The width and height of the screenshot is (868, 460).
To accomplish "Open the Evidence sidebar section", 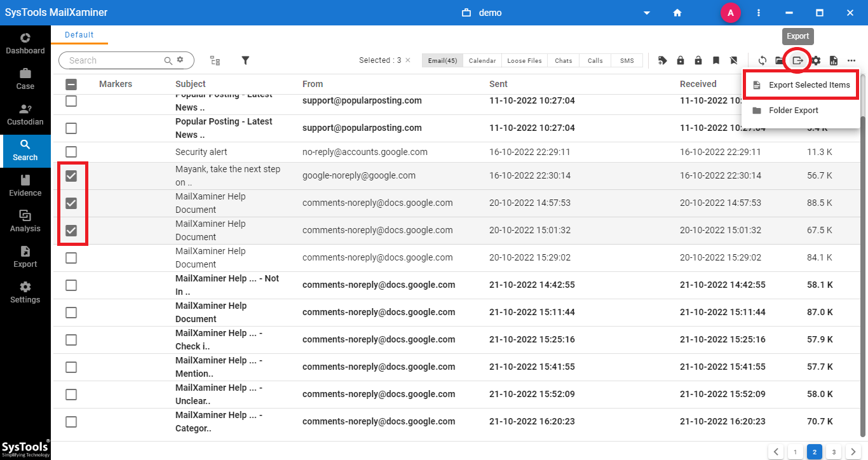I will (x=25, y=186).
